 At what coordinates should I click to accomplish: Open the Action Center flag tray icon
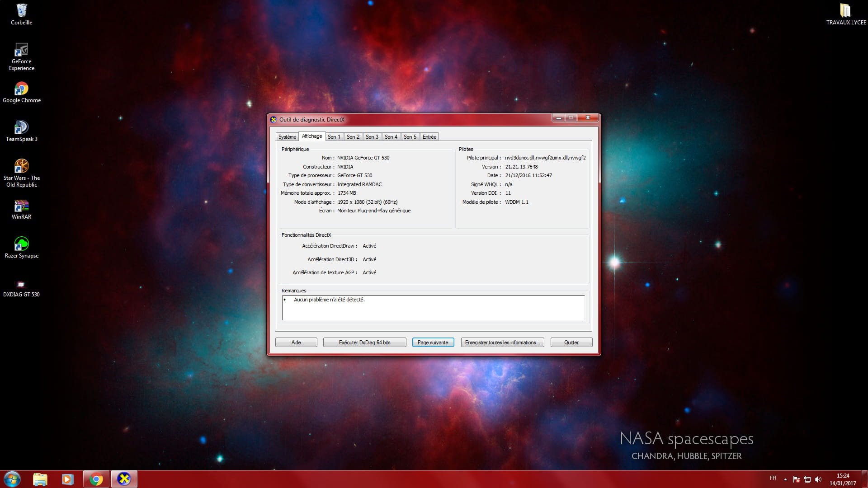(797, 479)
